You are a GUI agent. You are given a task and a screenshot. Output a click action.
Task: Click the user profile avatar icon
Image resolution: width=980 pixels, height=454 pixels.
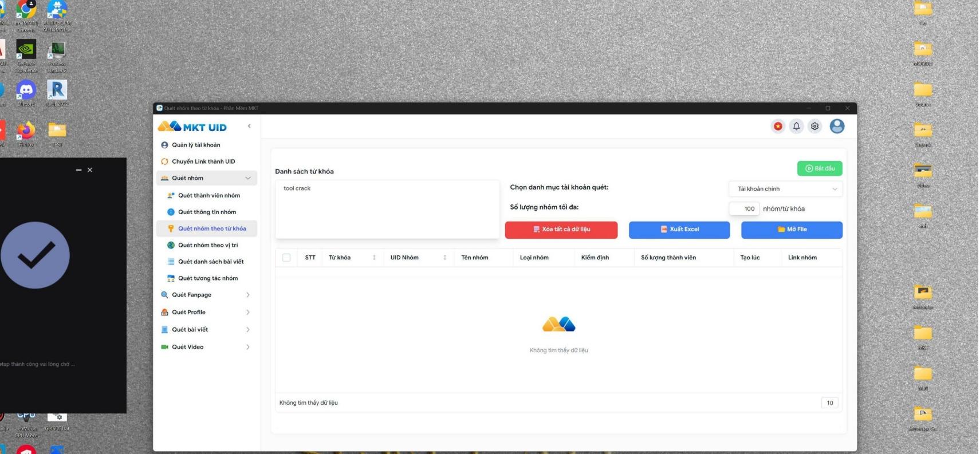click(x=837, y=127)
